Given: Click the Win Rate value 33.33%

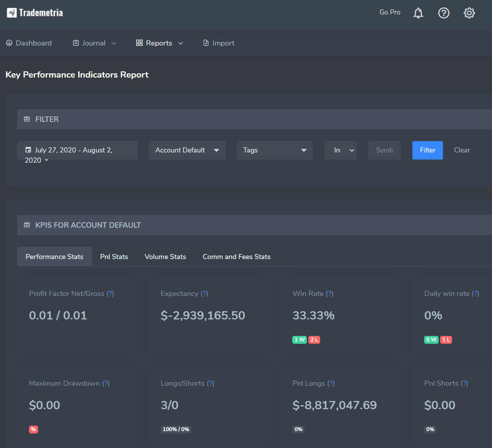Looking at the screenshot, I should pyautogui.click(x=313, y=316).
